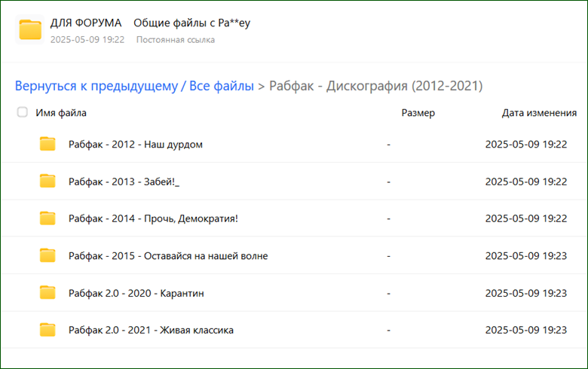The height and width of the screenshot is (369, 588).
Task: Open folder Рабфак - 2013 - Забей!_
Action: point(124,181)
